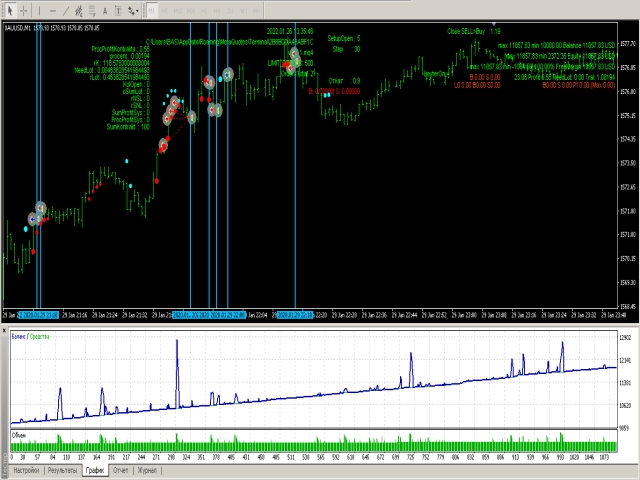This screenshot has height=480, width=640.
Task: Click the Объем volume label
Action: tap(19, 435)
